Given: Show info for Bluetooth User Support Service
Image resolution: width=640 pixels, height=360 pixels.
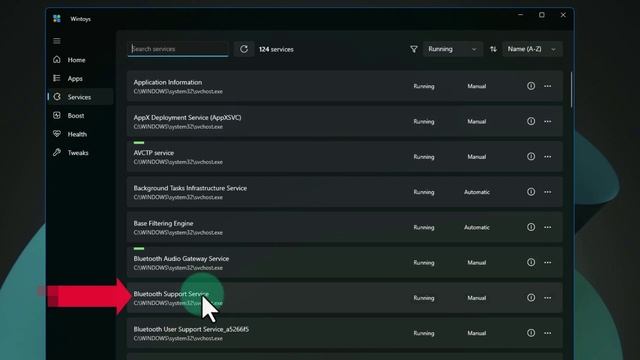Looking at the screenshot, I should coord(531,333).
